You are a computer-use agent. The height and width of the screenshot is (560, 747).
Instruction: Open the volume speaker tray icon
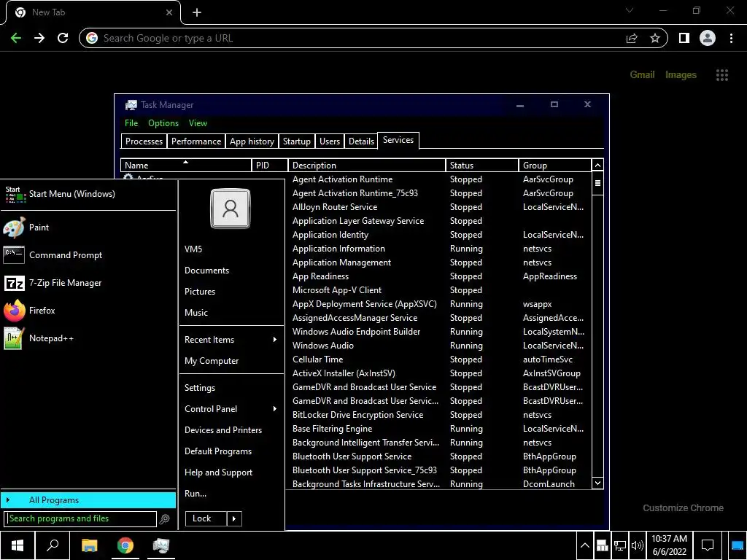[x=637, y=545]
